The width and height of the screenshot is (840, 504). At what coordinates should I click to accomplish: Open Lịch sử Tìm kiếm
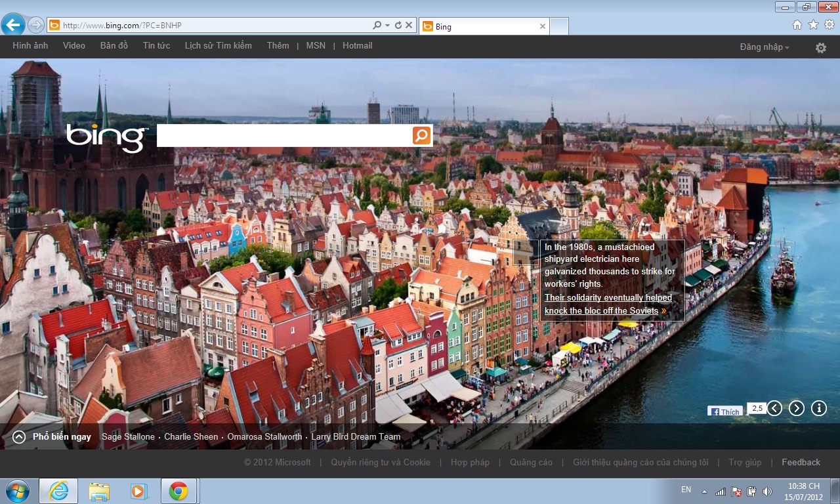(x=219, y=46)
